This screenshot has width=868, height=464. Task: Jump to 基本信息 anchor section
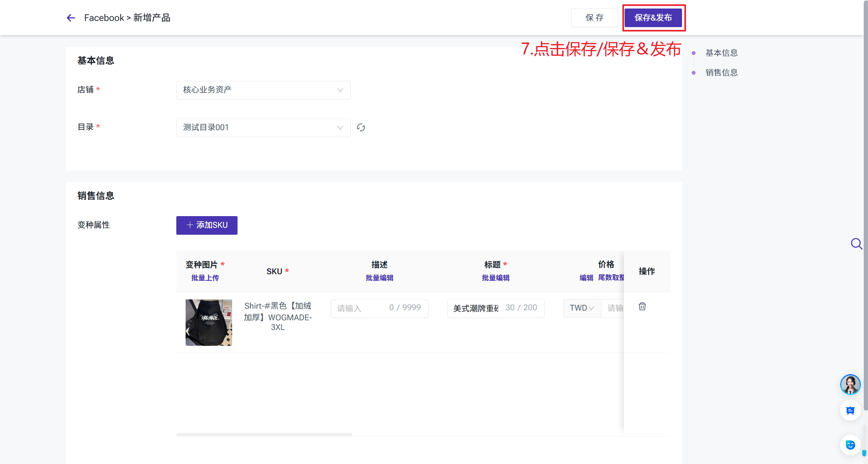pos(721,53)
